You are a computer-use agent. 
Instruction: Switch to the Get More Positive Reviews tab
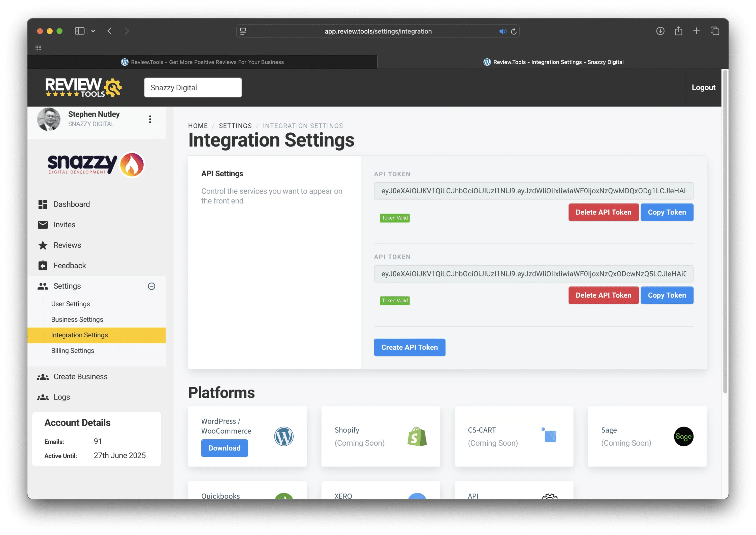(202, 62)
